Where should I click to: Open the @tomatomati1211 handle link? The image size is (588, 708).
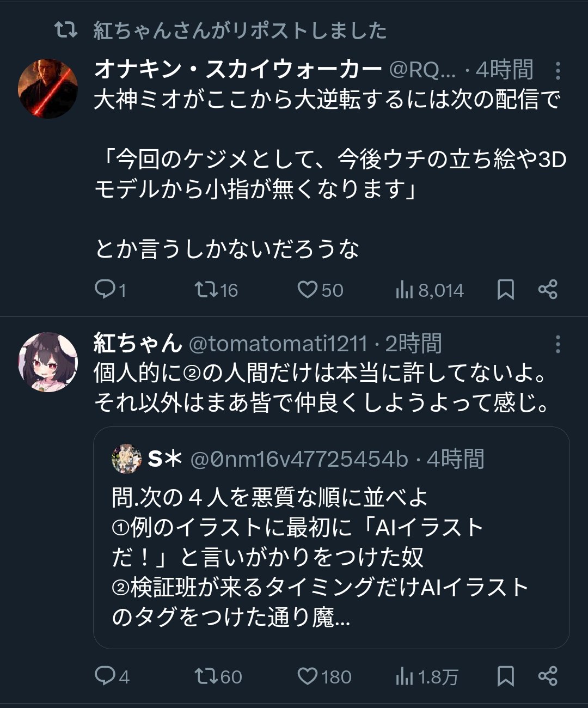(278, 344)
